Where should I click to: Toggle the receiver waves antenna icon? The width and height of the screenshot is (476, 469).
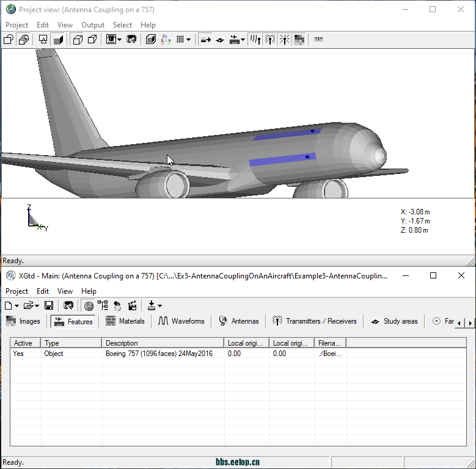(x=255, y=40)
